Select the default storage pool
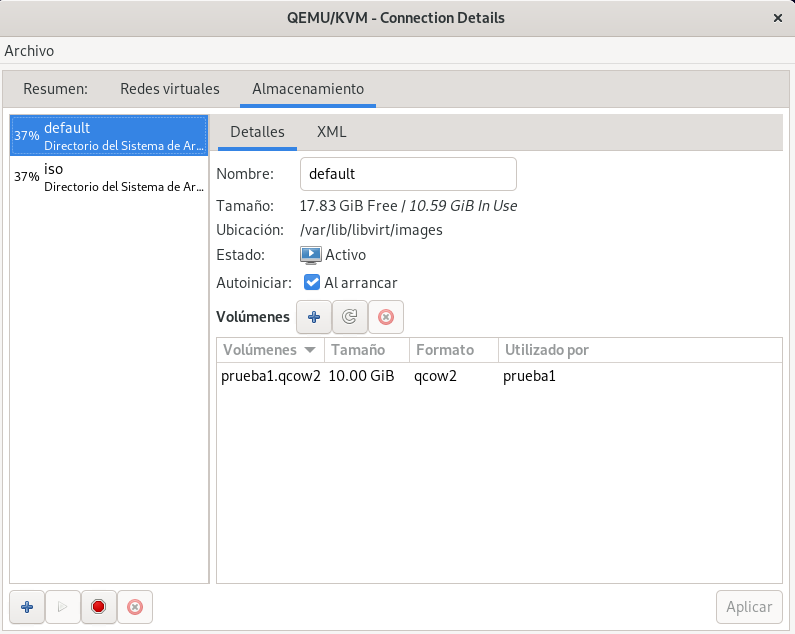The image size is (795, 634). pos(109,135)
